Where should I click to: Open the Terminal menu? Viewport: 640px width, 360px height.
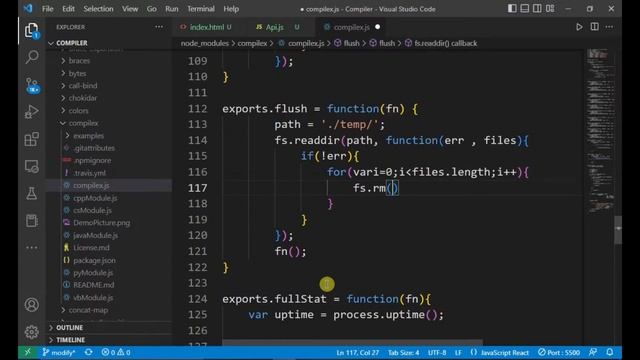click(201, 9)
